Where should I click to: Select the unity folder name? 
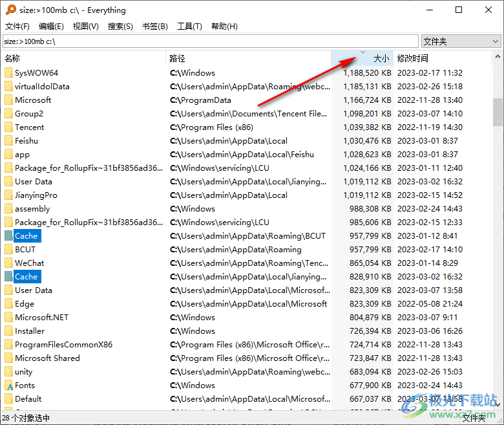click(23, 371)
